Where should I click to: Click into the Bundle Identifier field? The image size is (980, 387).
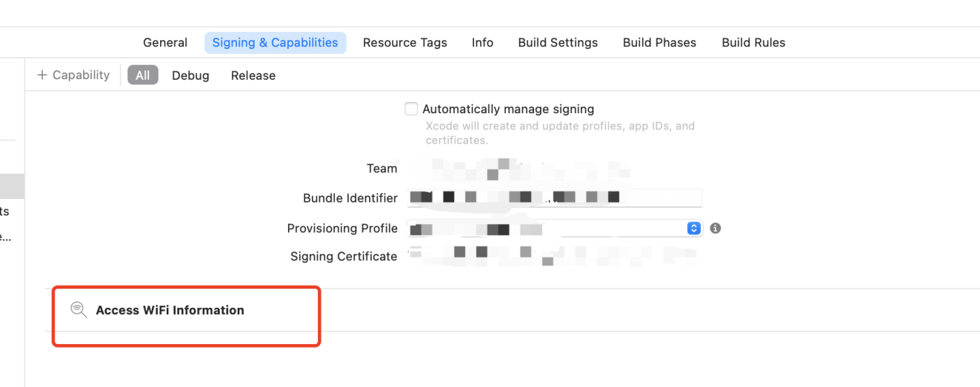tap(554, 198)
